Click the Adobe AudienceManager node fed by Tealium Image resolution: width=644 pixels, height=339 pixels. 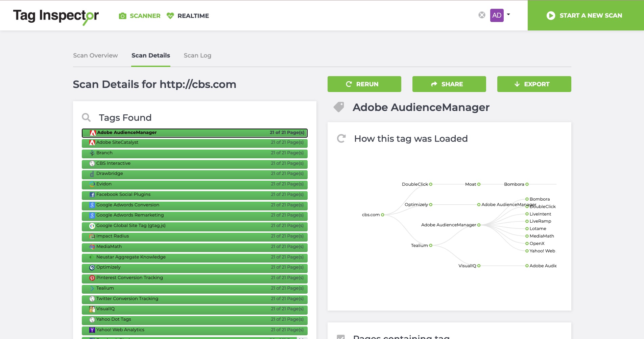[x=479, y=225]
